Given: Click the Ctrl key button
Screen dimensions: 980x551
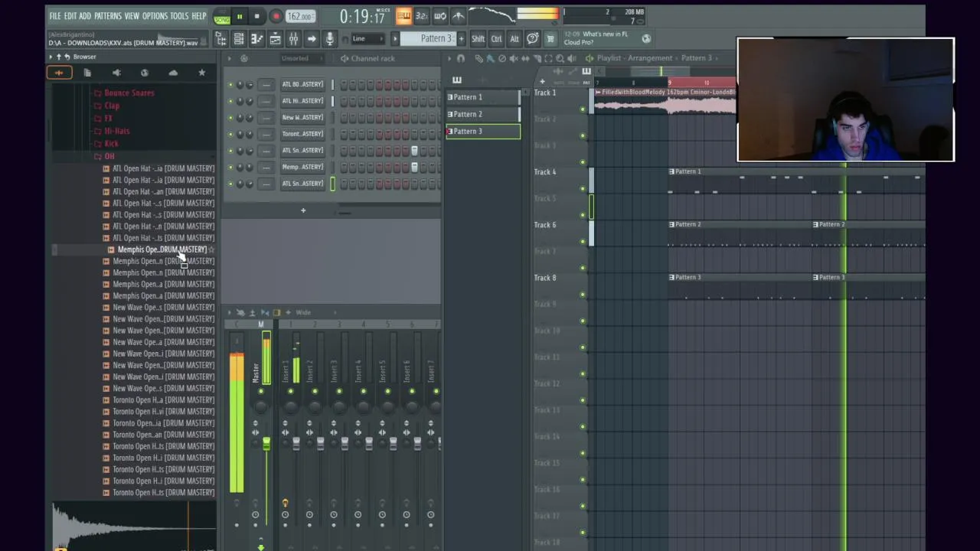Looking at the screenshot, I should pyautogui.click(x=496, y=39).
